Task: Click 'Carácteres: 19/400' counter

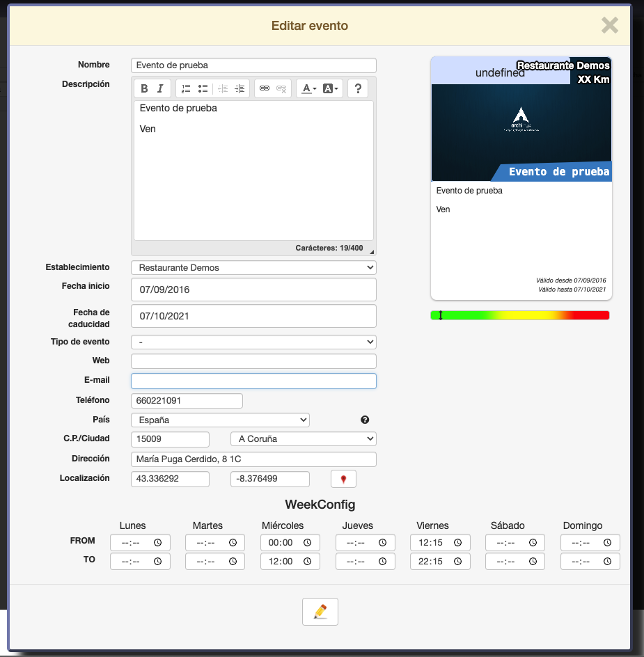Action: click(329, 248)
